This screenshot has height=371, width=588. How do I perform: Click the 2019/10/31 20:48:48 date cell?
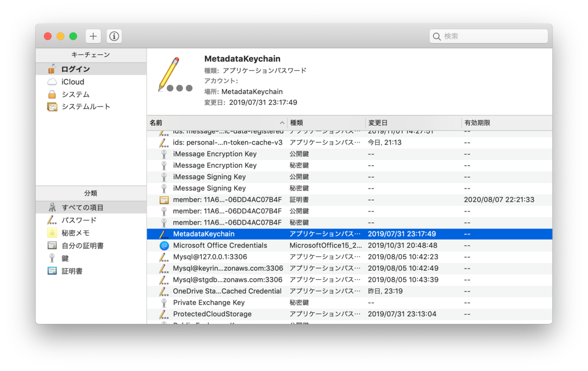click(403, 245)
